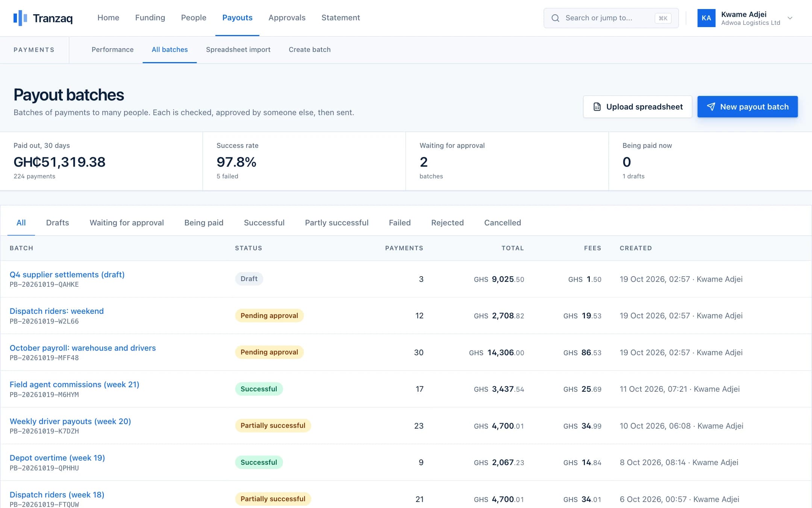
Task: Expand the Kwame Adjei account chevron
Action: pyautogui.click(x=790, y=18)
